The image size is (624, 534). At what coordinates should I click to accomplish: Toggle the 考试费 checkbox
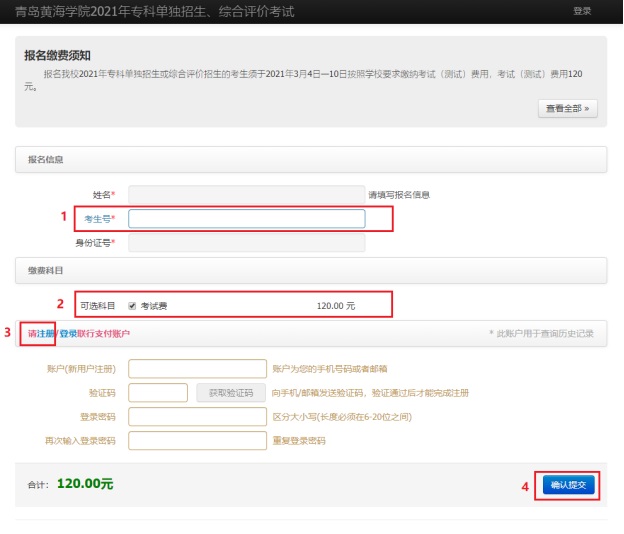[132, 306]
